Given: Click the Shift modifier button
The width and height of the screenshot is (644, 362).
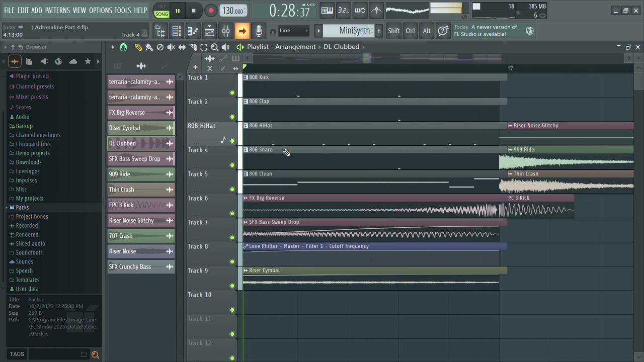Looking at the screenshot, I should pyautogui.click(x=394, y=31).
